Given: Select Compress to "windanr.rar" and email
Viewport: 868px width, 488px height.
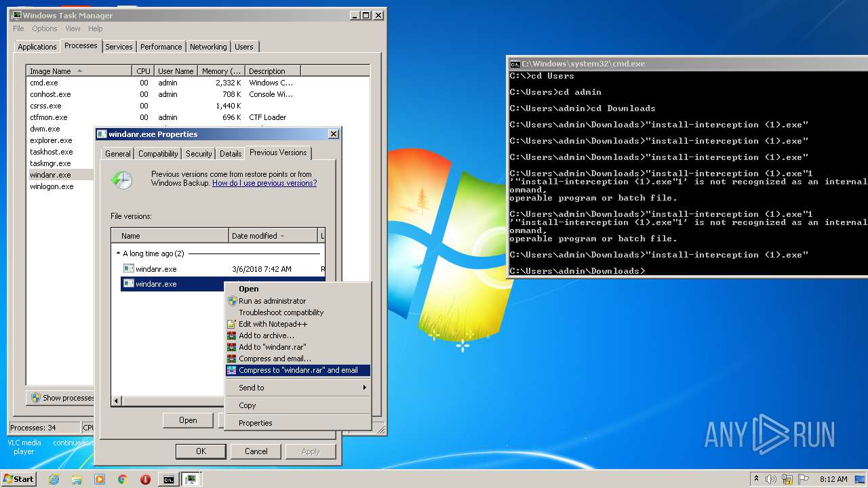Looking at the screenshot, I should [298, 370].
